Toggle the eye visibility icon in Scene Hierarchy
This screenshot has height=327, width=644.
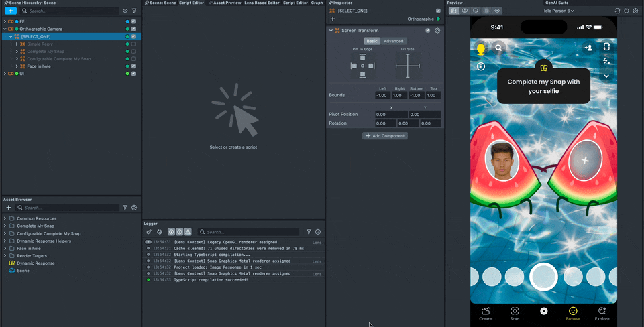(125, 11)
